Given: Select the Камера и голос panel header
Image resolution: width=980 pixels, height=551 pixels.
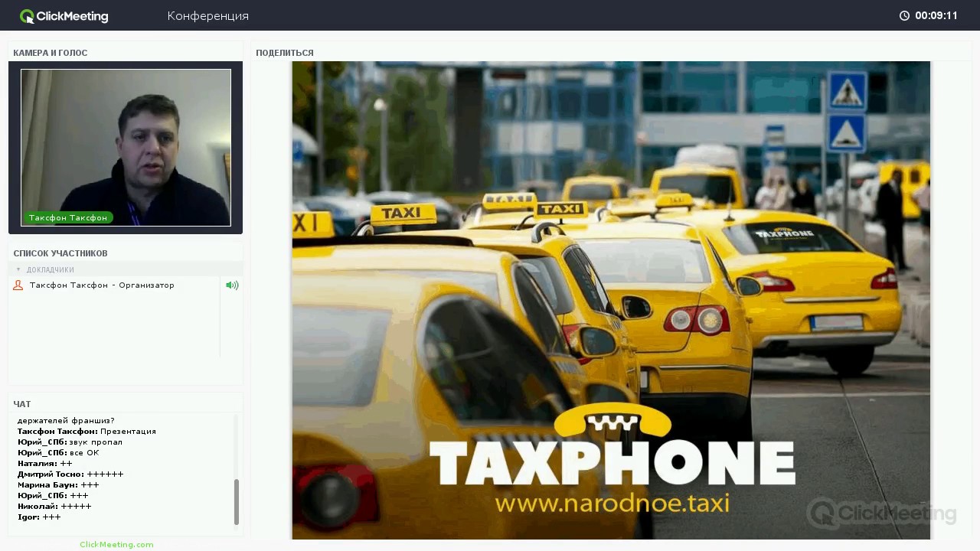Looking at the screenshot, I should pyautogui.click(x=51, y=53).
